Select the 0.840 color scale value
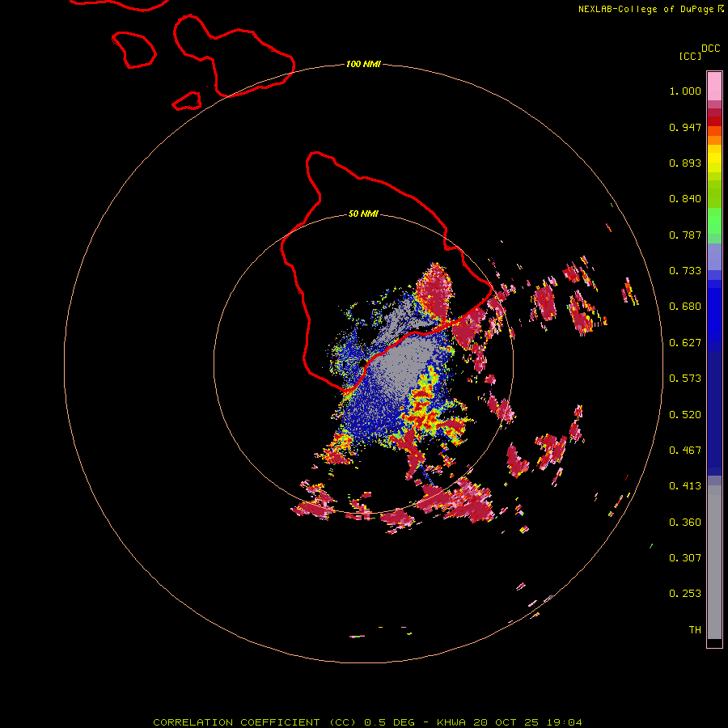The width and height of the screenshot is (728, 728). (x=685, y=199)
